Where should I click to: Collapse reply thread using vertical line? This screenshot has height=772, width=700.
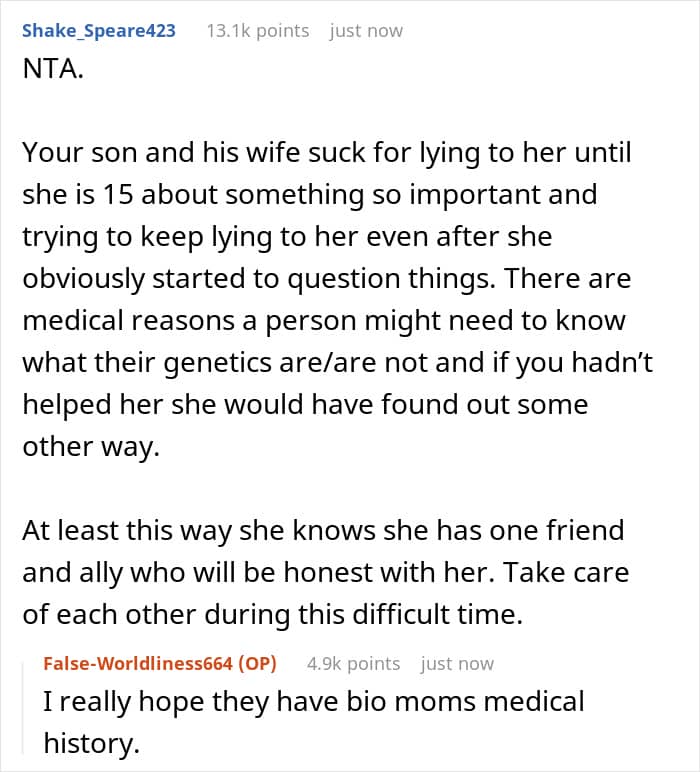pos(23,708)
